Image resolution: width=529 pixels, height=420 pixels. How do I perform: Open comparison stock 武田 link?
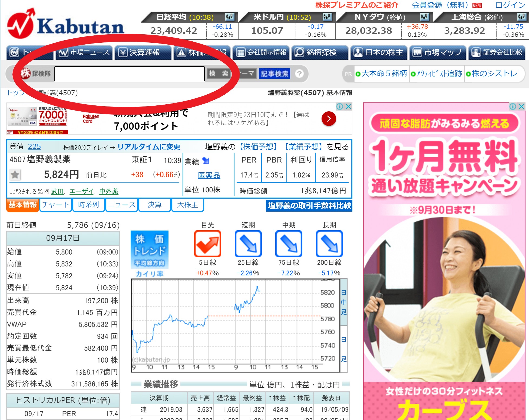coord(57,191)
